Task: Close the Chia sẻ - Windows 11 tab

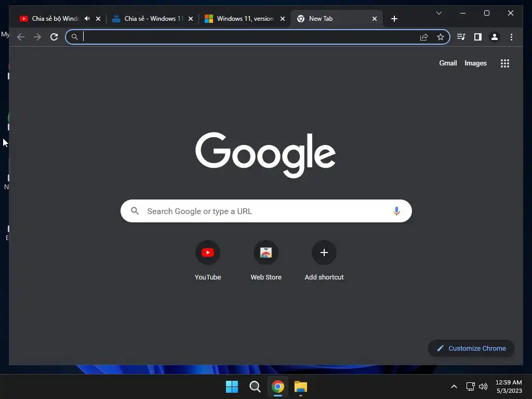Action: 190,19
